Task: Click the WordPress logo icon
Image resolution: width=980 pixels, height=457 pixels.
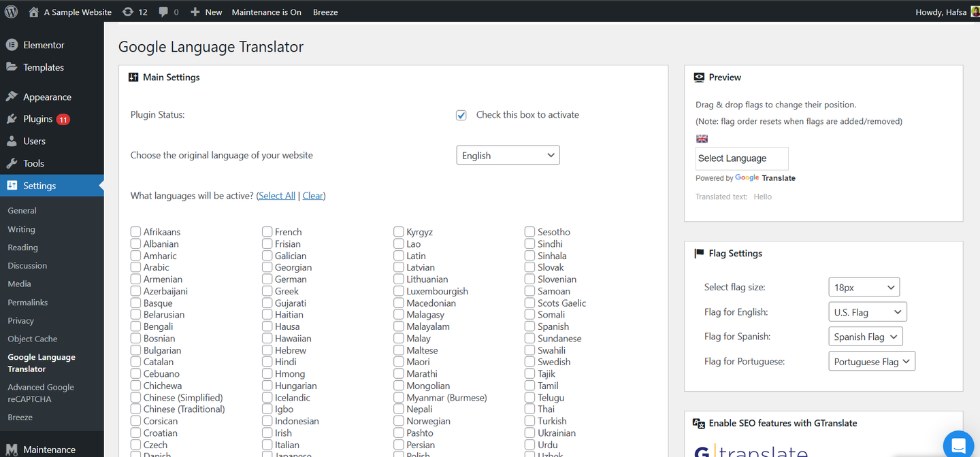Action: coord(11,12)
